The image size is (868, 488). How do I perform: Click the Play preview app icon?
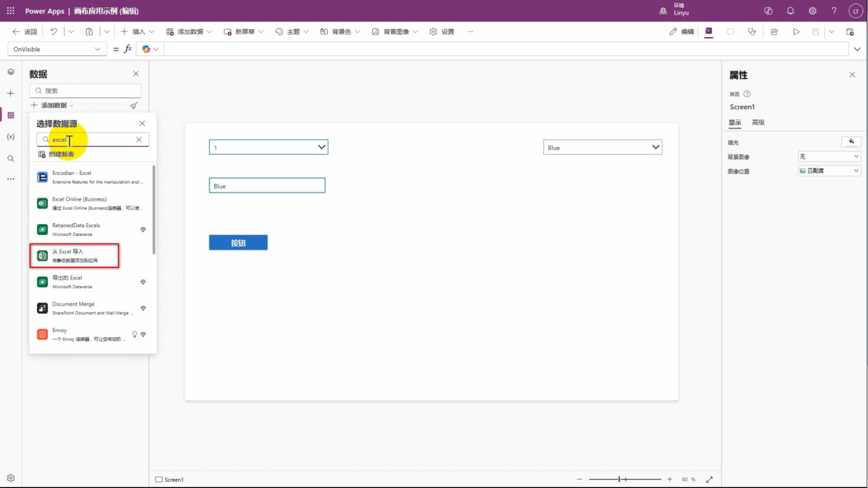pyautogui.click(x=796, y=32)
